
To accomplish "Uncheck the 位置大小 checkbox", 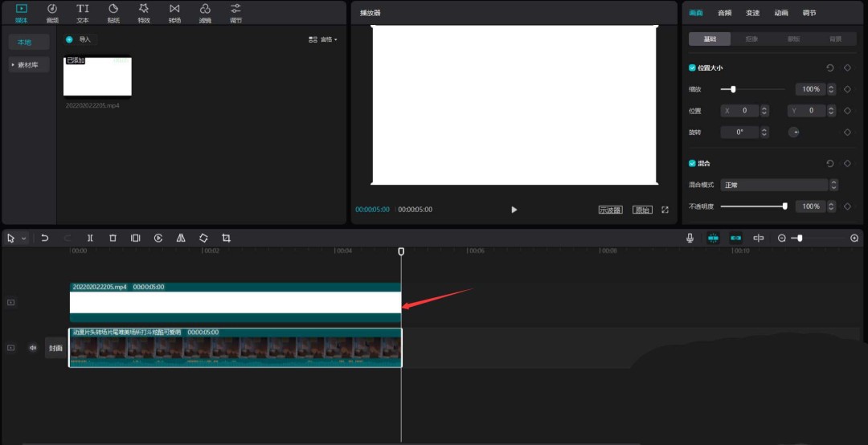I will click(x=693, y=68).
